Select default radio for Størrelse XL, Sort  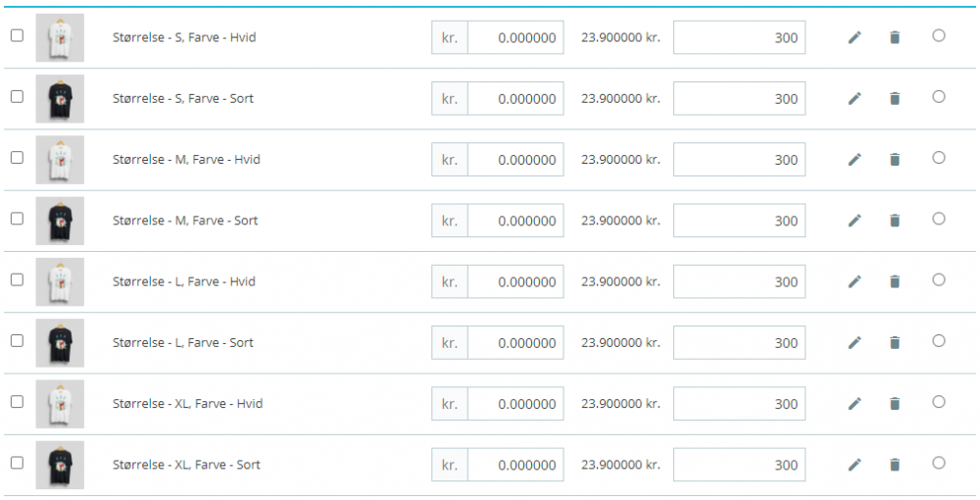click(x=939, y=463)
